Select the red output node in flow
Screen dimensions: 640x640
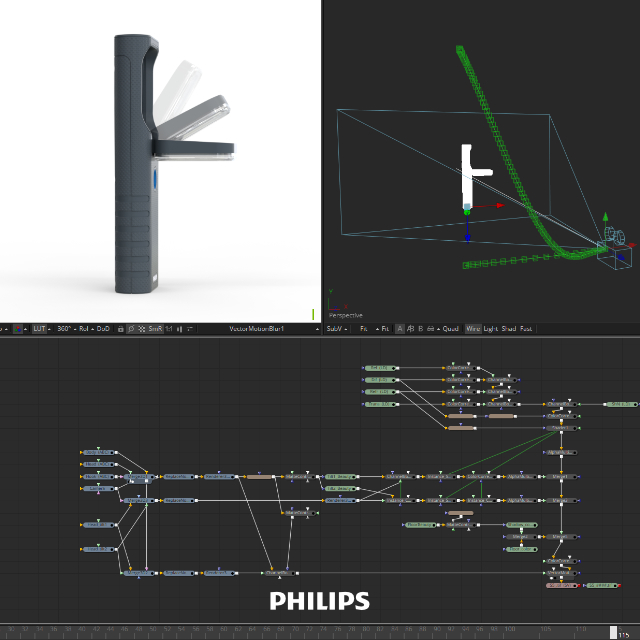558,585
